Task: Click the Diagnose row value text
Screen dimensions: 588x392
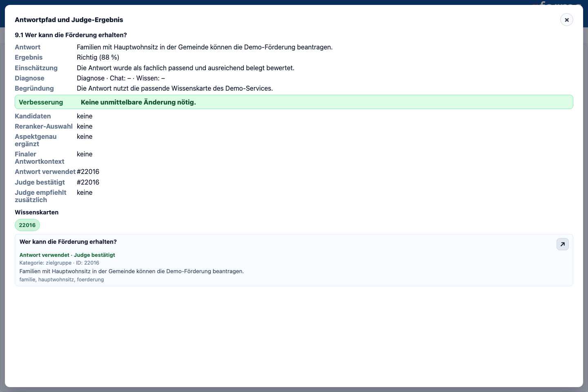Action: pos(121,78)
